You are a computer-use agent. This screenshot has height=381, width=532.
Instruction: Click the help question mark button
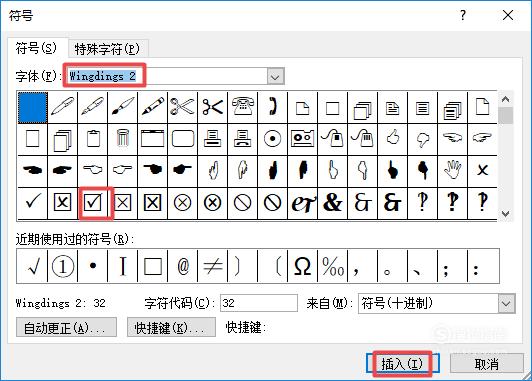click(x=463, y=15)
